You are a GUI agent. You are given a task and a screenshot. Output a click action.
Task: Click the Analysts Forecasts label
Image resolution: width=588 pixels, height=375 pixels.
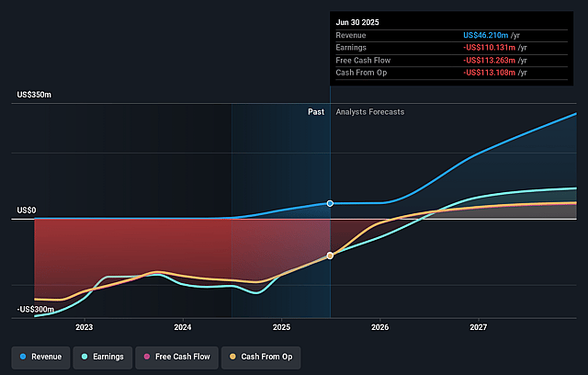(370, 112)
